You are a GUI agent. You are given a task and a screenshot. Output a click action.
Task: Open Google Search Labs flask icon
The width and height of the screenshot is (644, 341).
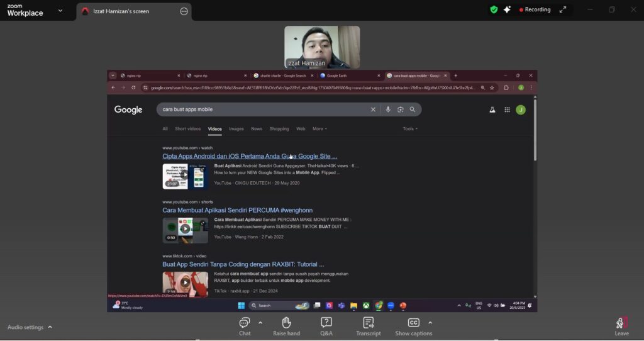[x=492, y=109]
